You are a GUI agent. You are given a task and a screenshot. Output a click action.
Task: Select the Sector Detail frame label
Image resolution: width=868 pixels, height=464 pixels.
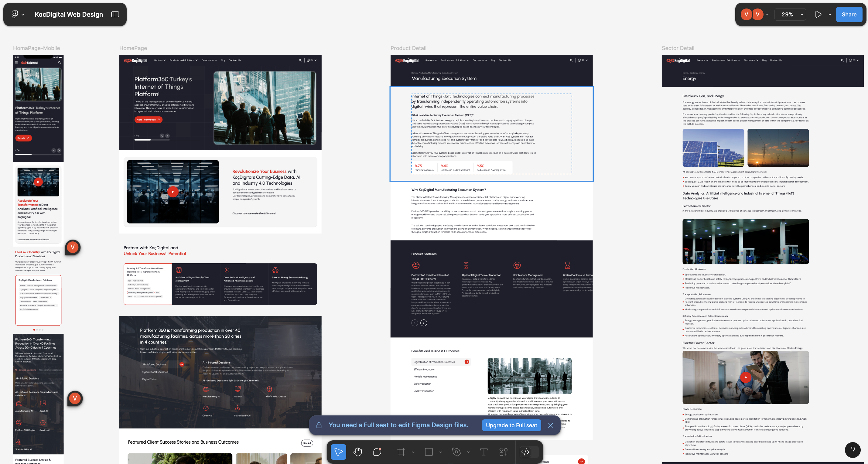click(x=678, y=48)
